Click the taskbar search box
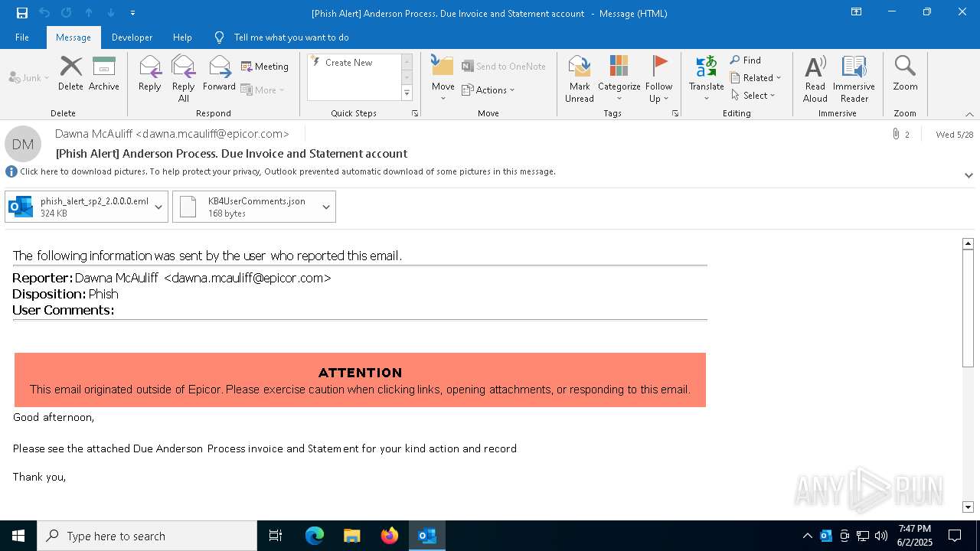The image size is (980, 551). (147, 536)
